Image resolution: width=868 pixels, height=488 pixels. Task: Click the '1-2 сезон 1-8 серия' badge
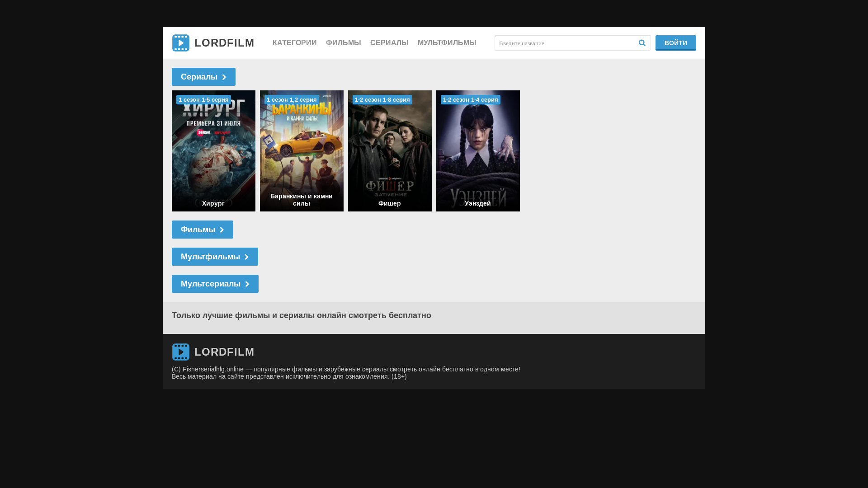(382, 100)
